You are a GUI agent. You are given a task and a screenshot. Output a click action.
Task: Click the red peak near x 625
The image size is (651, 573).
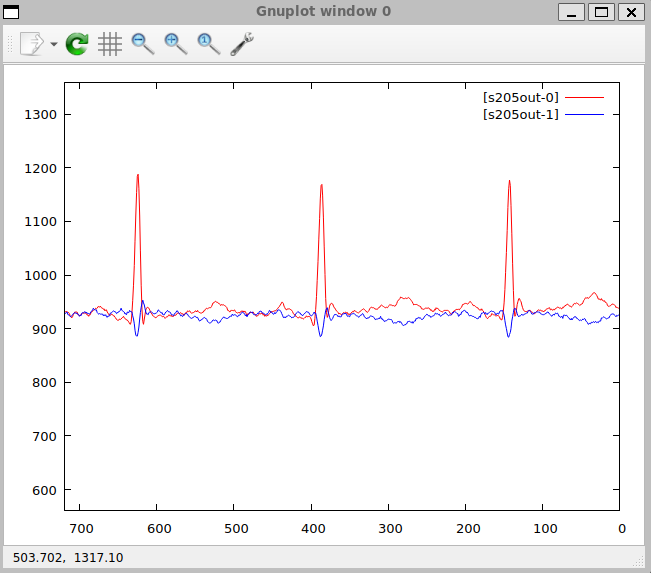tap(138, 176)
